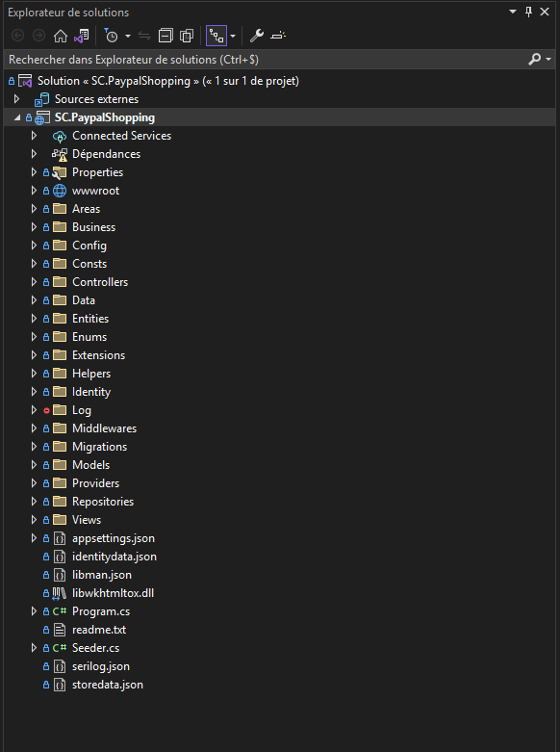
Task: Click the pending changes filter clock icon
Action: pos(111,36)
